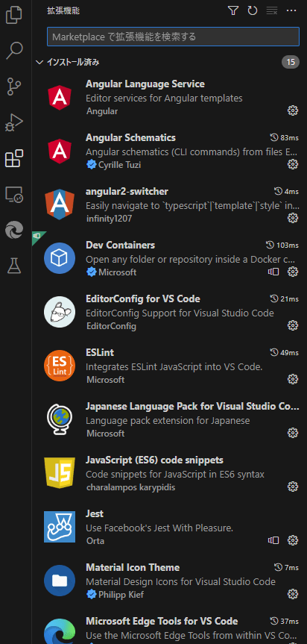The width and height of the screenshot is (307, 644).
Task: Open the extensions view more actions menu
Action: coord(291,11)
